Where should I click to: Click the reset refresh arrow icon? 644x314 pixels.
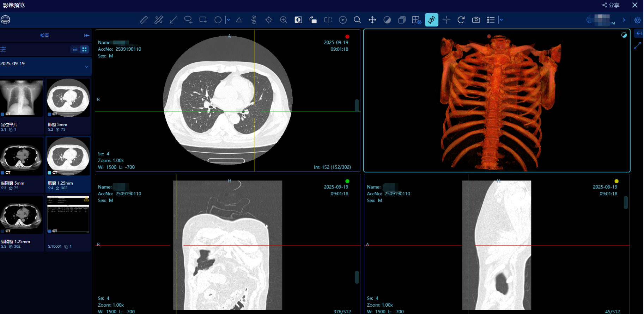pos(461,20)
